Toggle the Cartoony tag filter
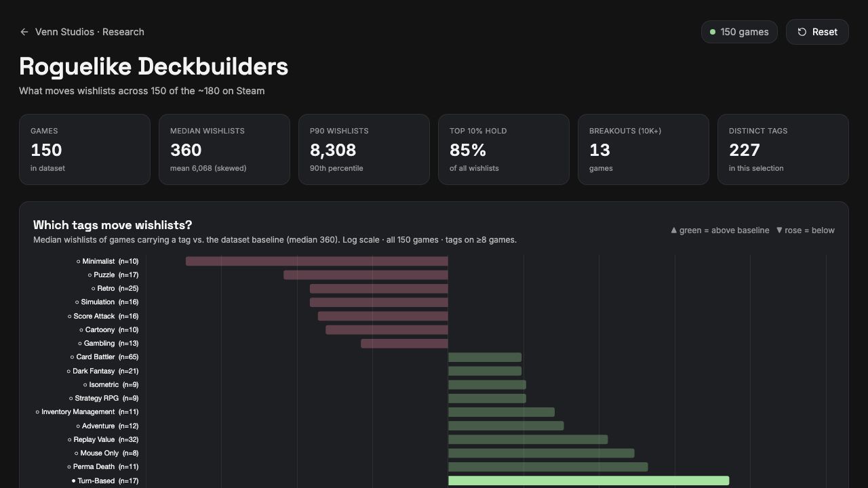The height and width of the screenshot is (488, 868). (108, 329)
